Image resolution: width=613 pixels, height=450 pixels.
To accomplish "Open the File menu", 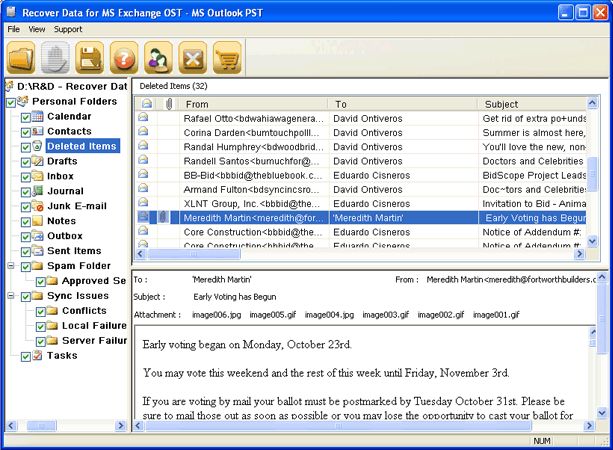I will click(13, 29).
